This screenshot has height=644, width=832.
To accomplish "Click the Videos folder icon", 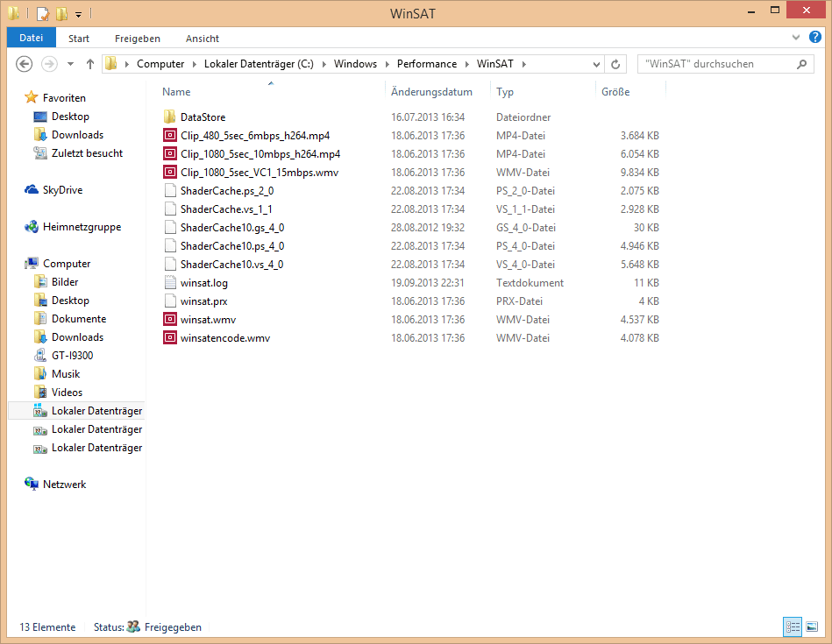I will [x=40, y=393].
